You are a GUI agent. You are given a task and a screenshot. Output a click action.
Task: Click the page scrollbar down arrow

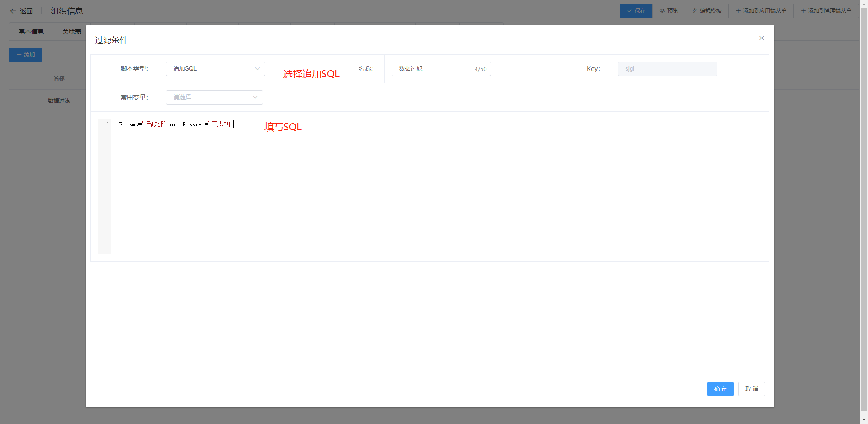(x=864, y=420)
